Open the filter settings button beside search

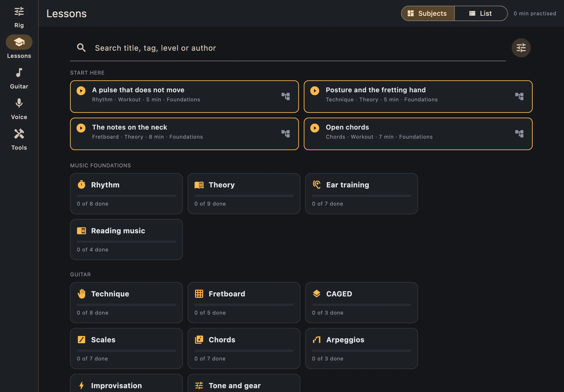coord(521,48)
